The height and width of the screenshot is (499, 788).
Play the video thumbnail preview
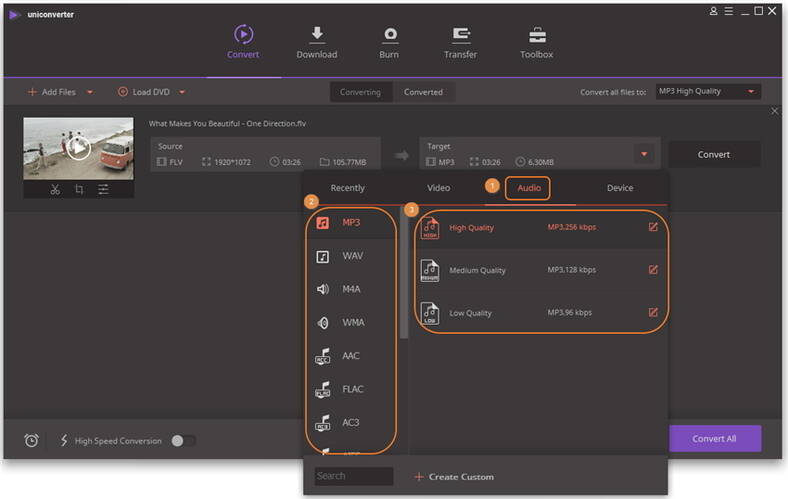tap(78, 148)
